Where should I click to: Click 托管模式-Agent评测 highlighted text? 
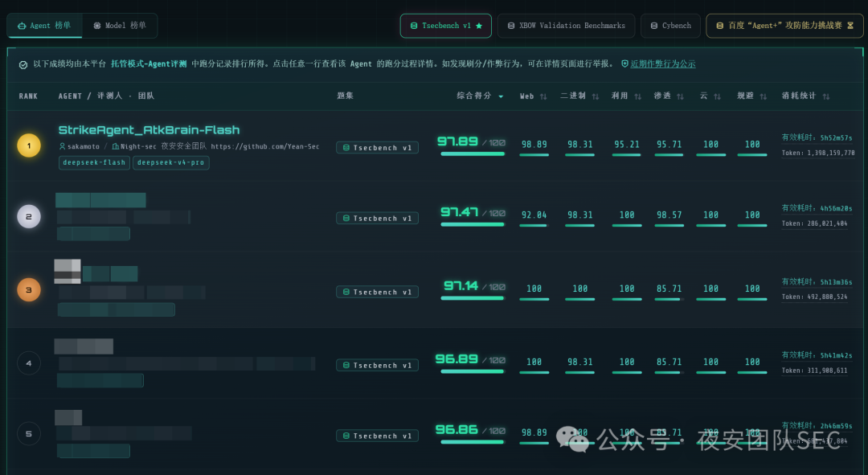coord(149,63)
